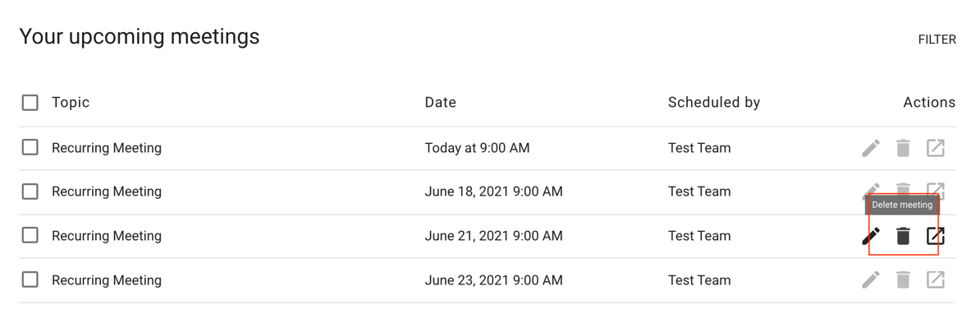Toggle the select-all checkbox beside Topic
This screenshot has width=980, height=314.
[x=30, y=103]
